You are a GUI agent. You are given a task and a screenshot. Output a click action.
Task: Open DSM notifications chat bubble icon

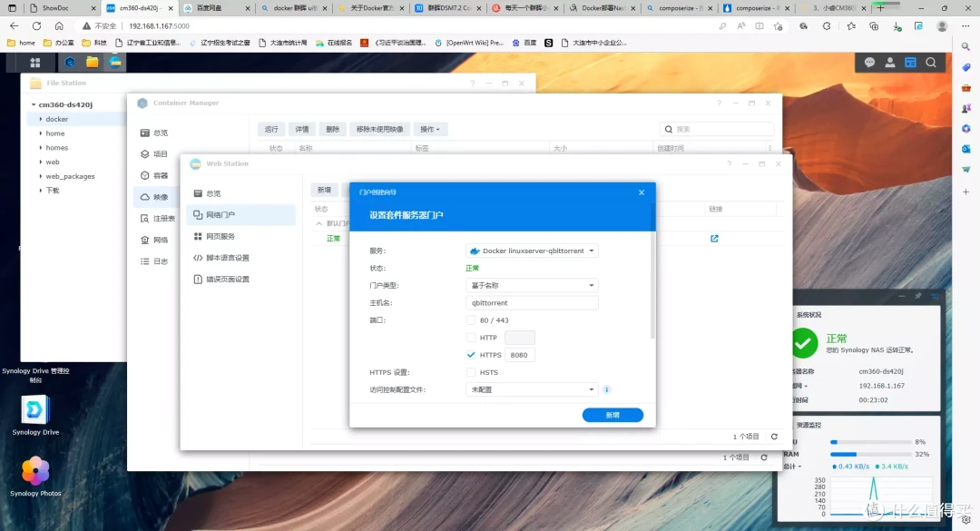[x=869, y=63]
